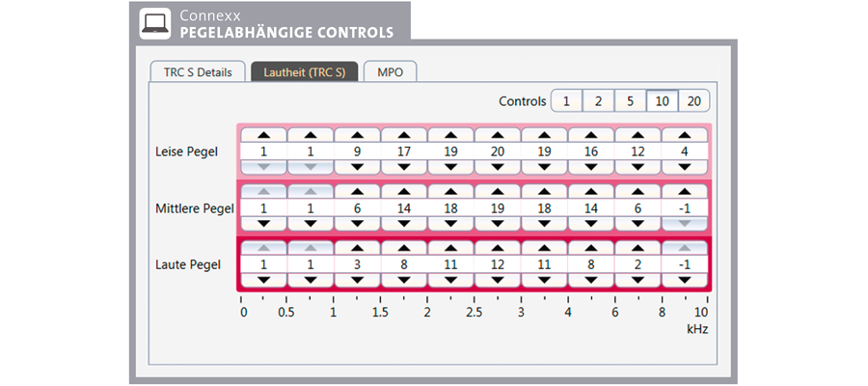The height and width of the screenshot is (386, 868).
Task: Click up arrow above Leise Pegel value 4
Action: click(685, 134)
